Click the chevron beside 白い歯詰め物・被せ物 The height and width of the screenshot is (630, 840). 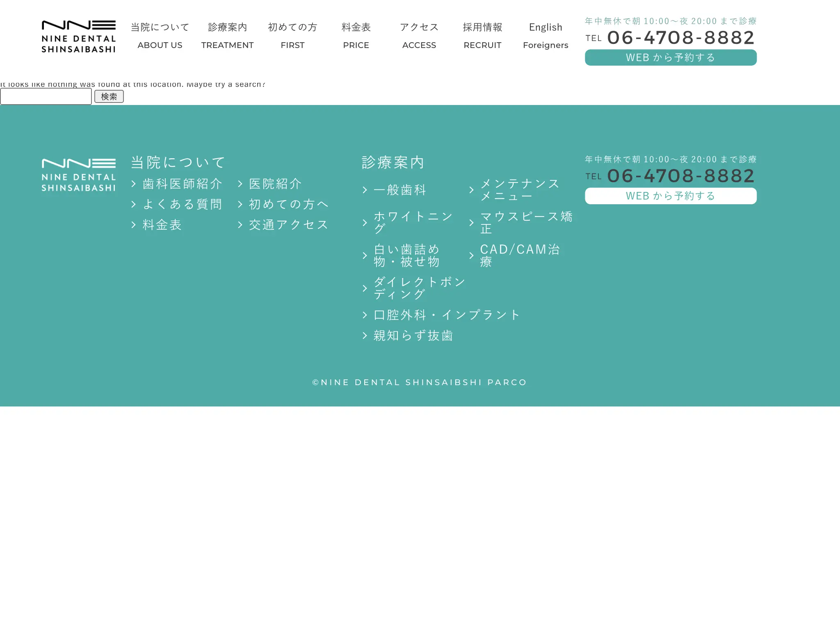pyautogui.click(x=365, y=256)
